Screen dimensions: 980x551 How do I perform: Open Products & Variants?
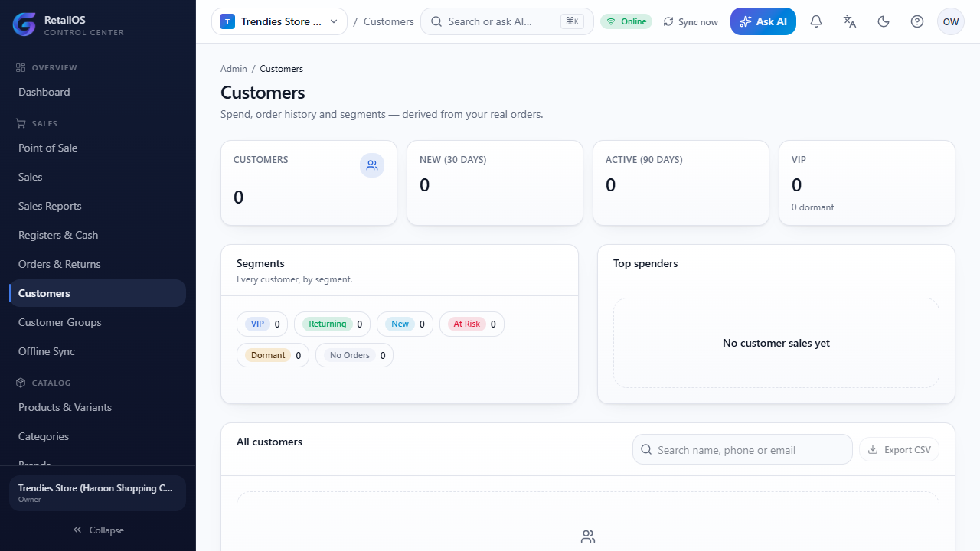pyautogui.click(x=97, y=407)
